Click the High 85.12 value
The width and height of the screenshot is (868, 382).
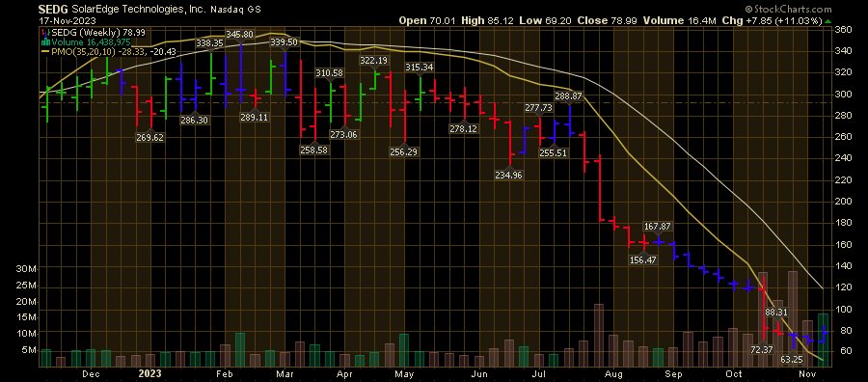click(488, 20)
